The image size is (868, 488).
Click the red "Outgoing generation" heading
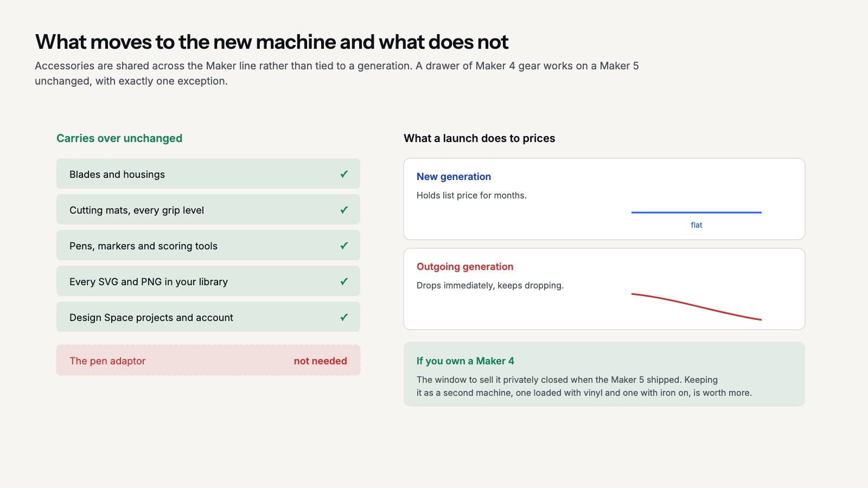(x=465, y=266)
